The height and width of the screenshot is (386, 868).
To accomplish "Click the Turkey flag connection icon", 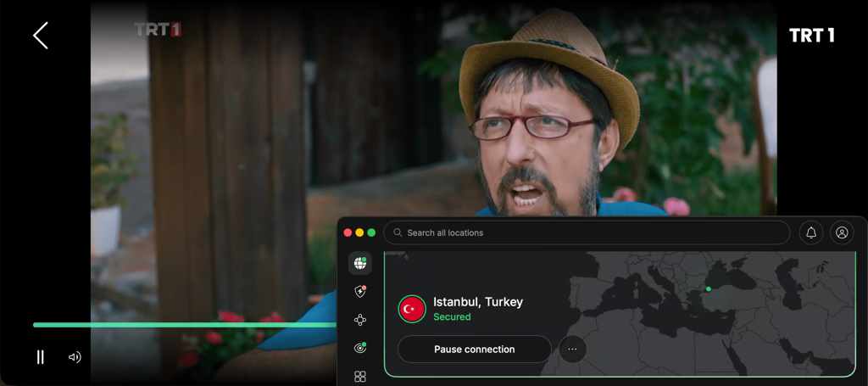I will click(x=412, y=309).
